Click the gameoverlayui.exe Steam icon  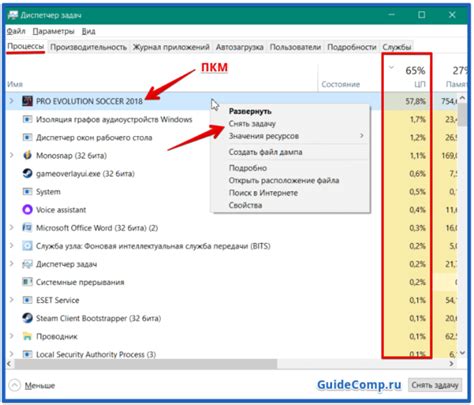[27, 173]
